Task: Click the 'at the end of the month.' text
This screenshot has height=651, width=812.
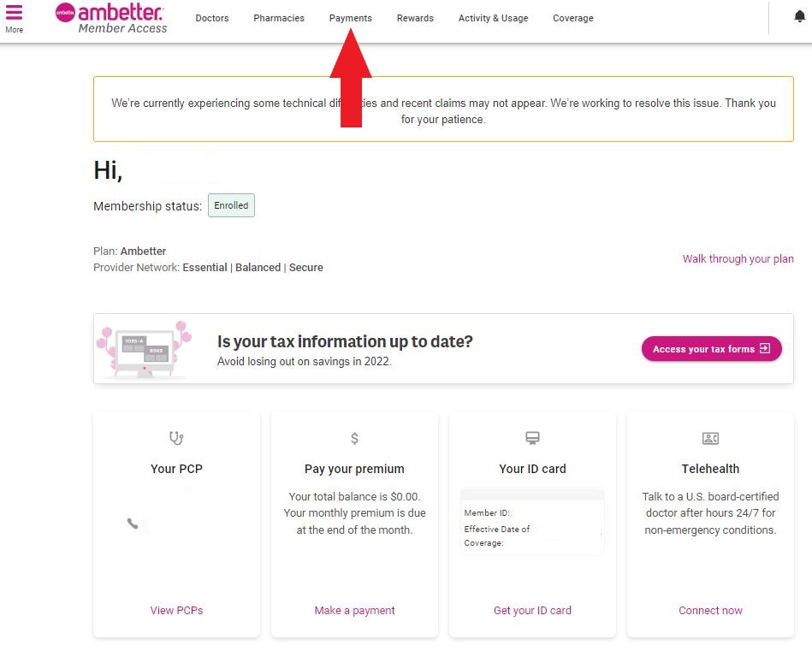Action: coord(354,530)
